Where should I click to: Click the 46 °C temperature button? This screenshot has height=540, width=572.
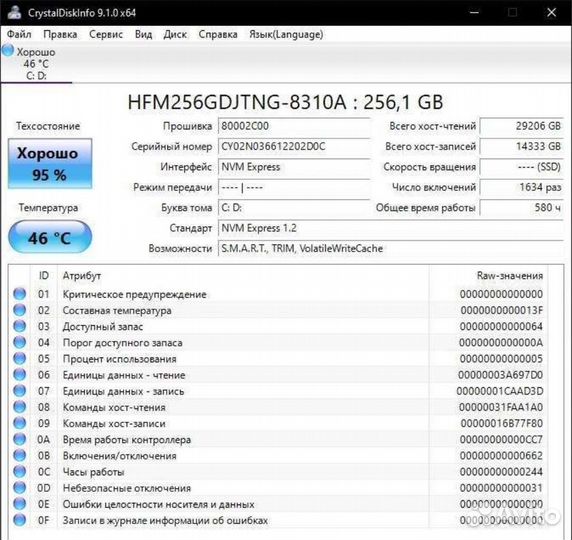click(50, 237)
